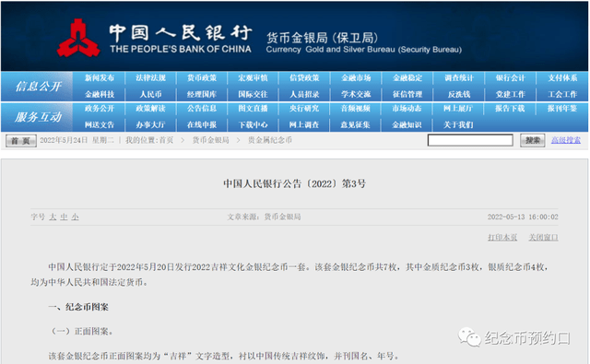This screenshot has width=590, height=364.
Task: Select 报刊年鉴 navigation item
Action: (x=562, y=109)
